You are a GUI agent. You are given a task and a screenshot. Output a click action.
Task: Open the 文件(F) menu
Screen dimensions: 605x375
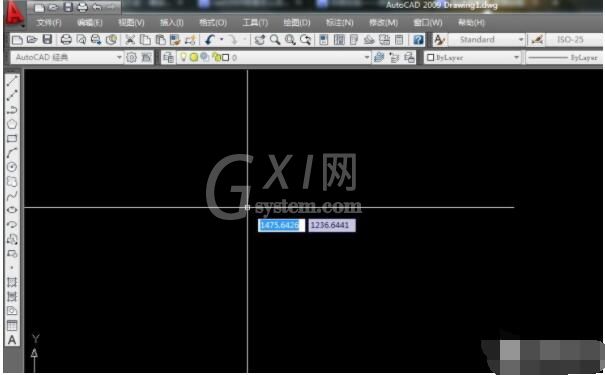coord(49,23)
